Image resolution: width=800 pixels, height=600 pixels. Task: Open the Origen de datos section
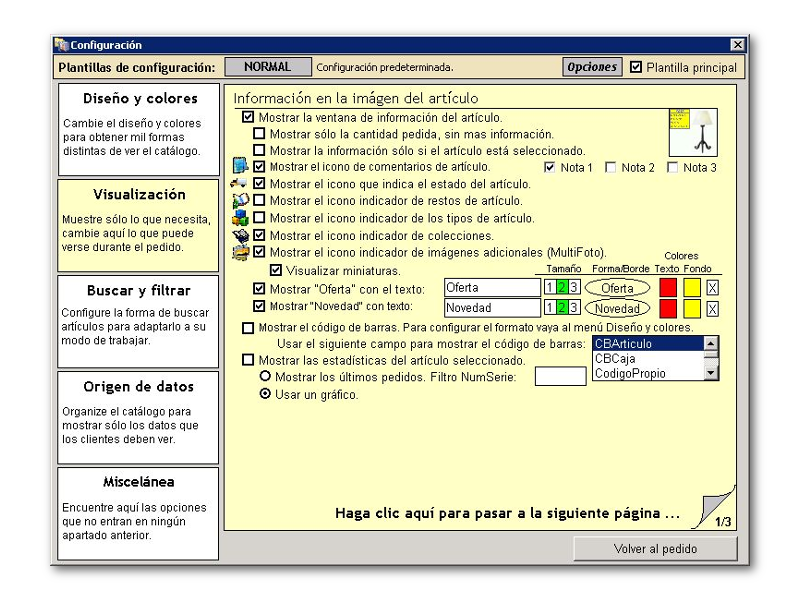(x=138, y=417)
